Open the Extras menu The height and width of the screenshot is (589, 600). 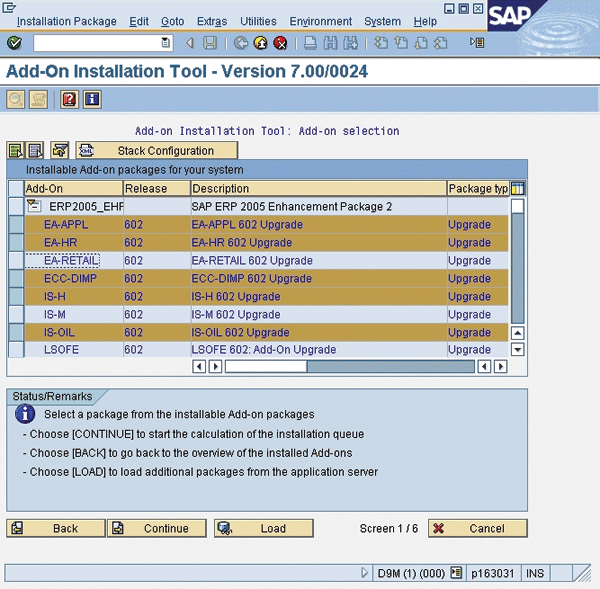click(x=212, y=21)
